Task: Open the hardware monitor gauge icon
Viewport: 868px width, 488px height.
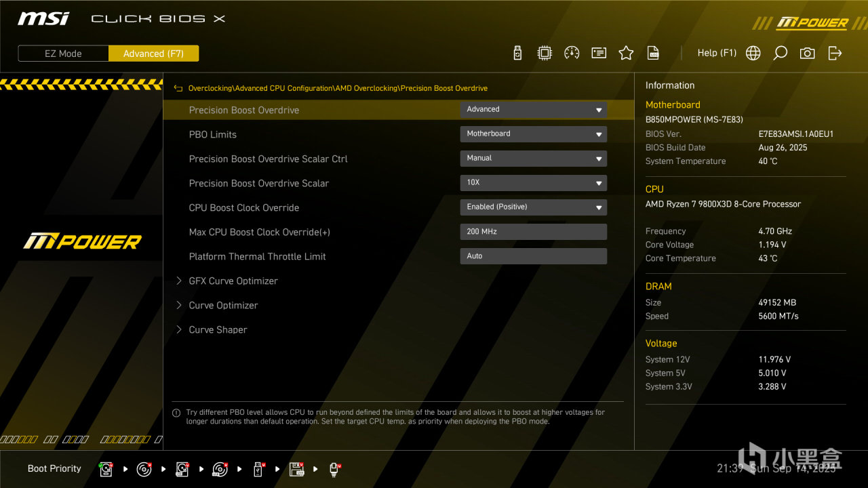Action: click(x=572, y=53)
